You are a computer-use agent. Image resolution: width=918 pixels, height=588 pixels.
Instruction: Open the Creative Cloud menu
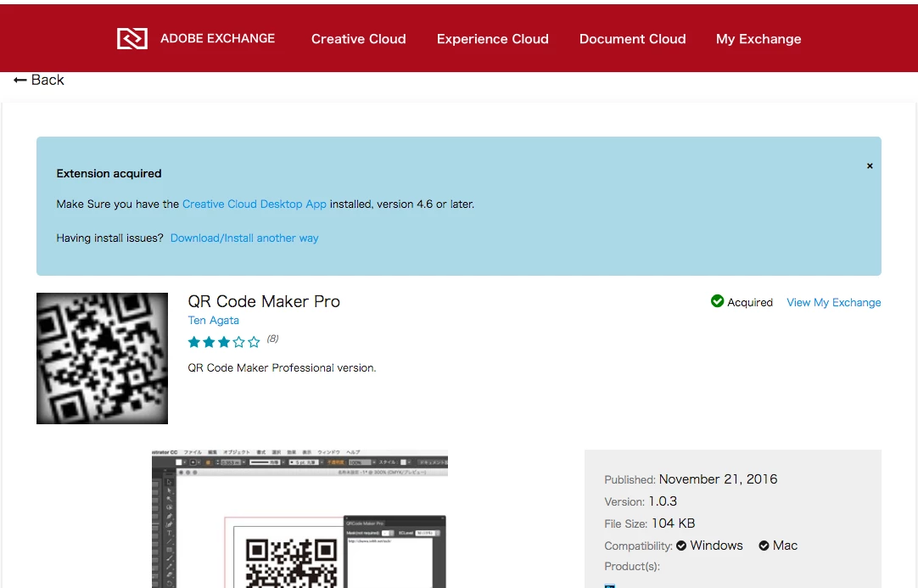tap(358, 39)
